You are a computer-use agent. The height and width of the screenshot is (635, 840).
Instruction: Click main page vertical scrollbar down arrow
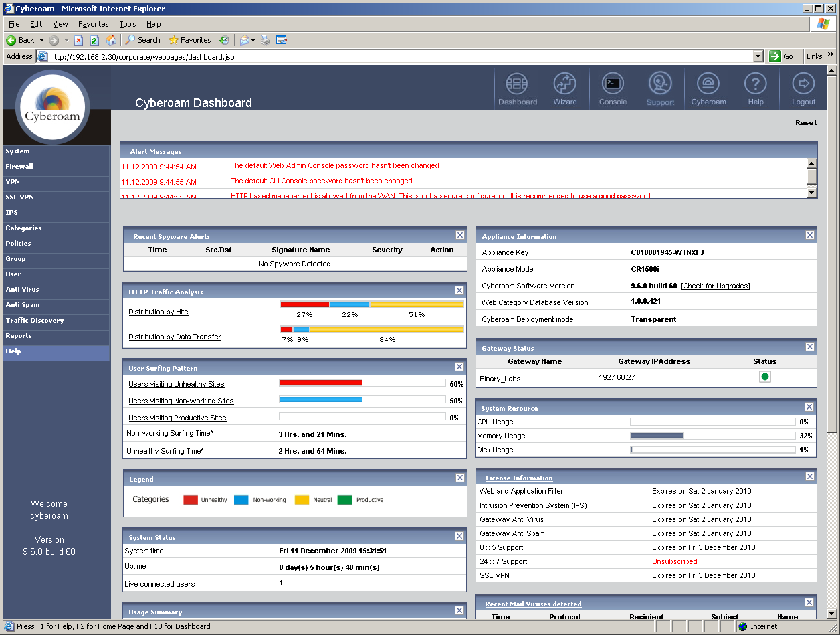click(x=832, y=614)
